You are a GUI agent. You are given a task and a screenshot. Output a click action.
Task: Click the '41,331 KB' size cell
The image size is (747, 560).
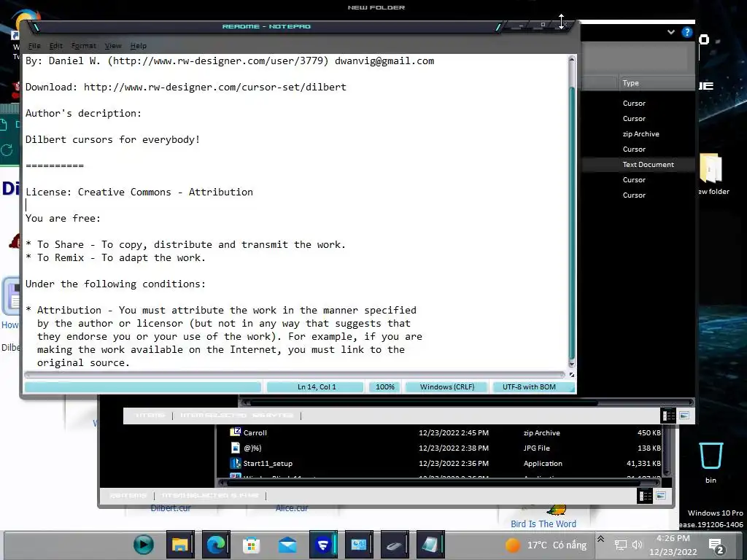tap(643, 463)
